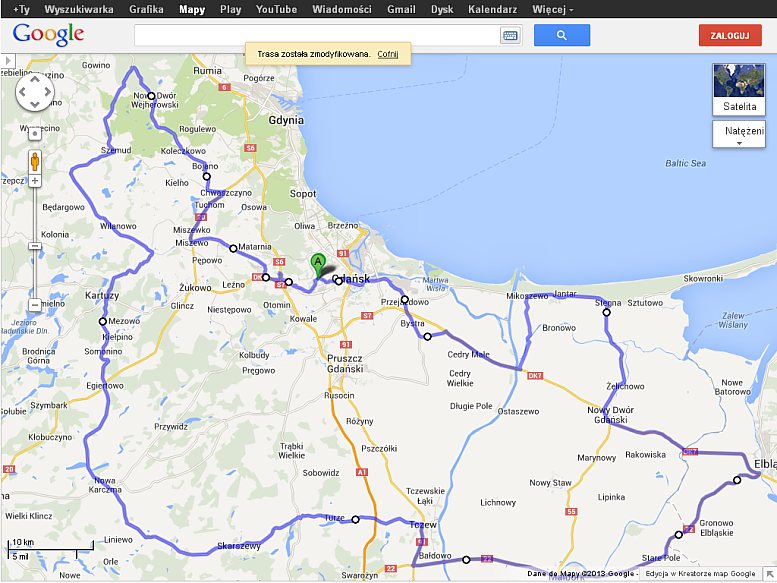Click the Kartuzy town label
Image resolution: width=777 pixels, height=583 pixels.
102,296
